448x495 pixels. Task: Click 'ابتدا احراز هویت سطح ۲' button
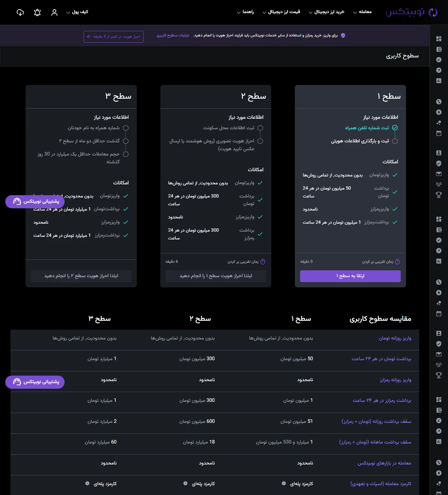[x=81, y=276]
